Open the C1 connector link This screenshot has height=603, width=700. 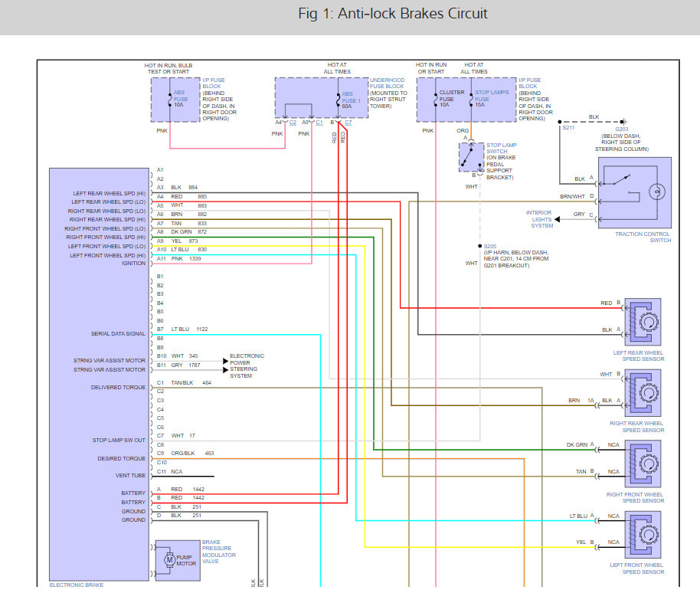319,123
